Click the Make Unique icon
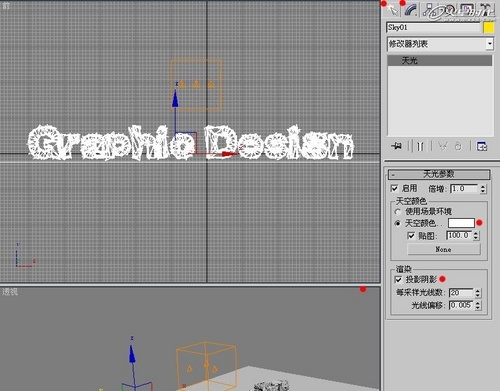 click(442, 146)
